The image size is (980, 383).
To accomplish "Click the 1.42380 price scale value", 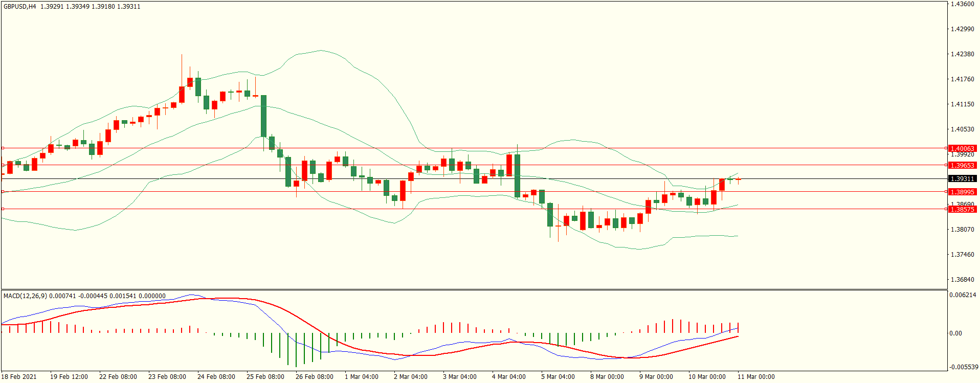I will click(x=962, y=54).
